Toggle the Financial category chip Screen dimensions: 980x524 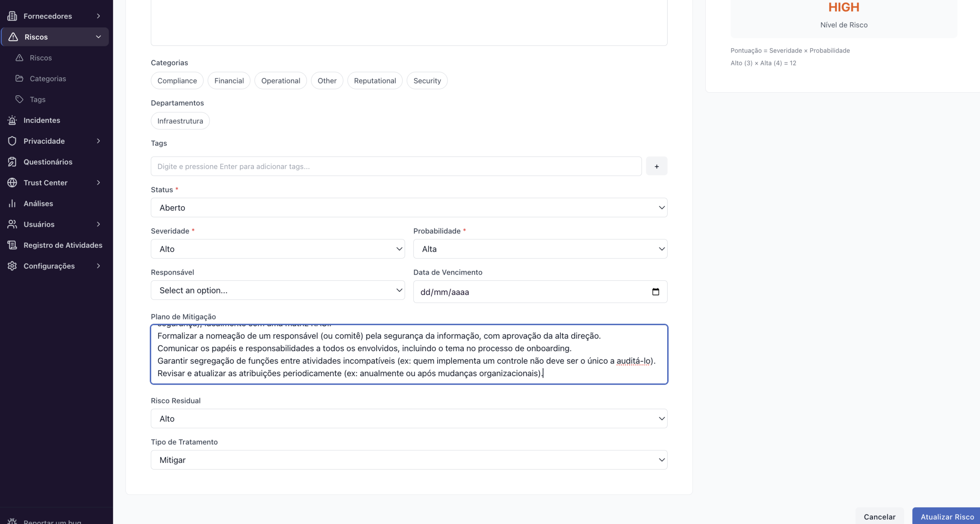[229, 80]
